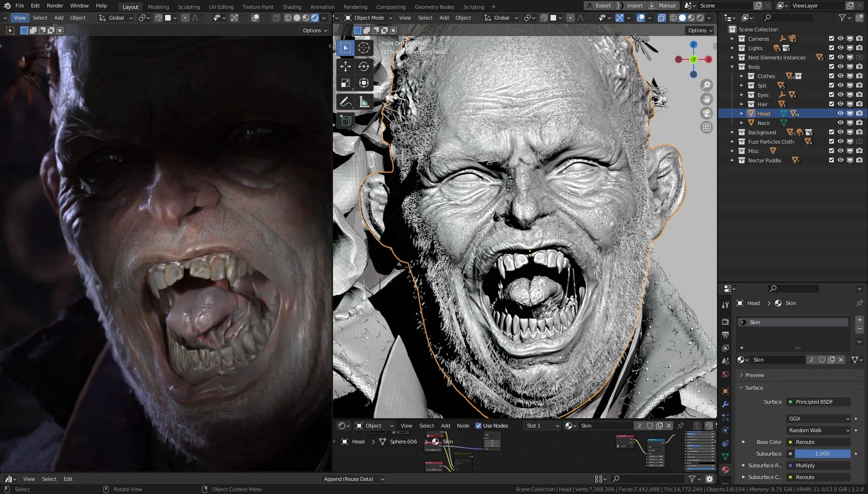Image resolution: width=868 pixels, height=494 pixels.
Task: Select the Rotate tool in viewport toolbar
Action: pos(363,66)
